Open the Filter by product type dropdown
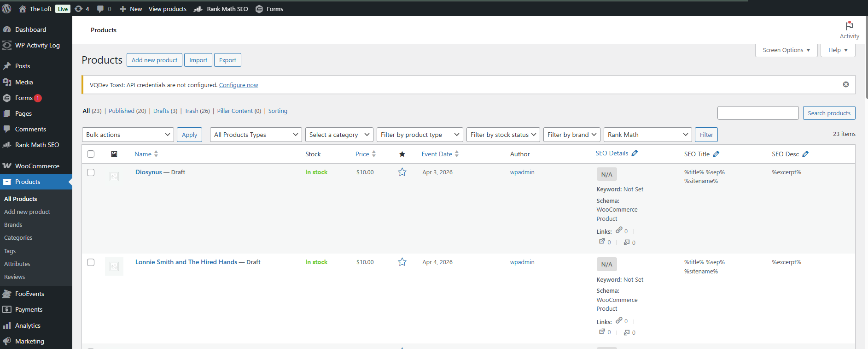The image size is (868, 349). [x=420, y=135]
